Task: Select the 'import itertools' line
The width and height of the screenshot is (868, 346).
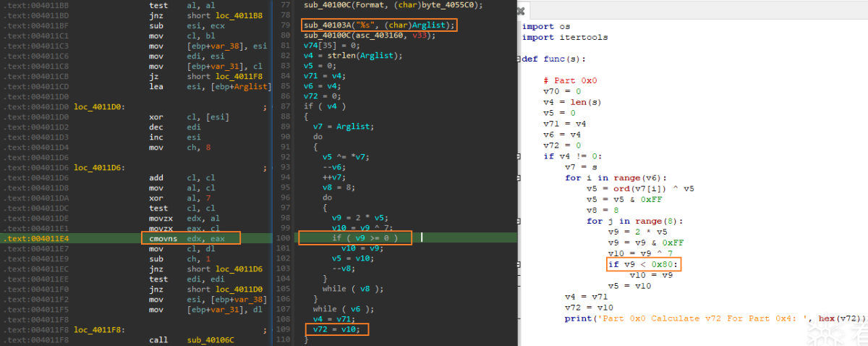Action: 565,37
